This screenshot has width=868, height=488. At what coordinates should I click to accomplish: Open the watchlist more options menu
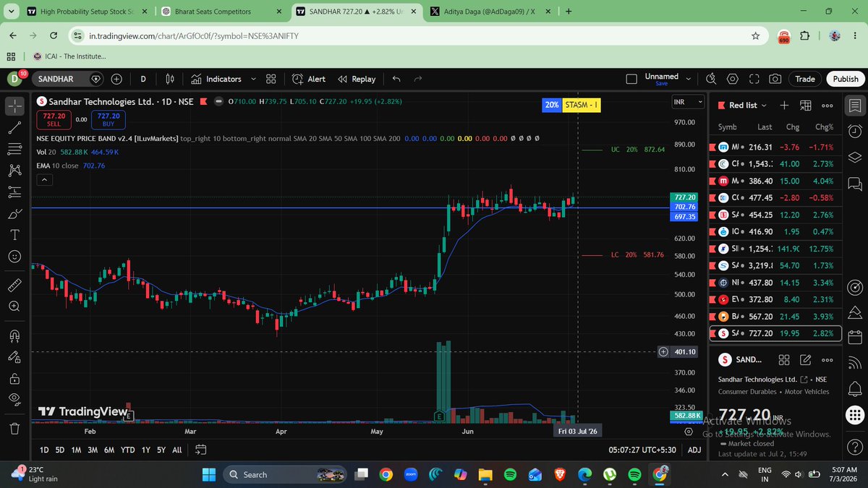coord(827,105)
